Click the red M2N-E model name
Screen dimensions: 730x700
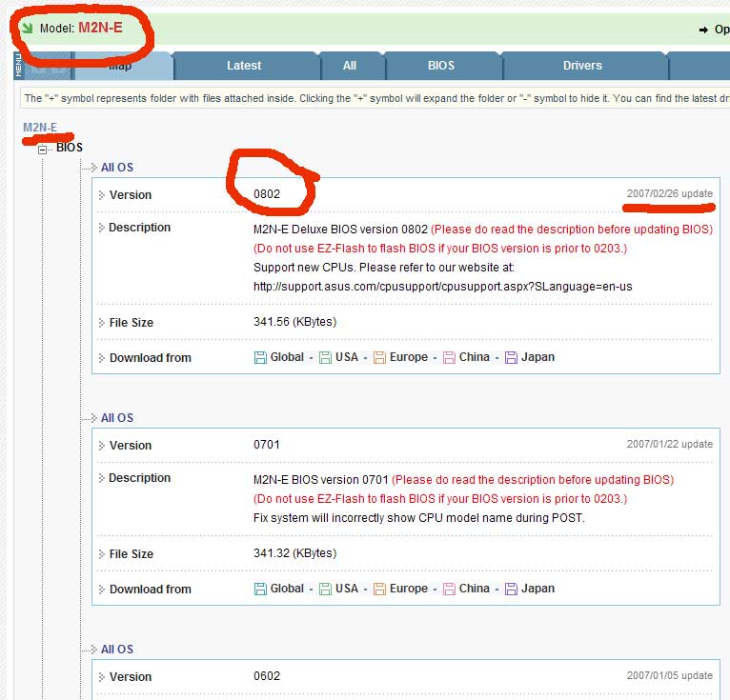pyautogui.click(x=100, y=28)
